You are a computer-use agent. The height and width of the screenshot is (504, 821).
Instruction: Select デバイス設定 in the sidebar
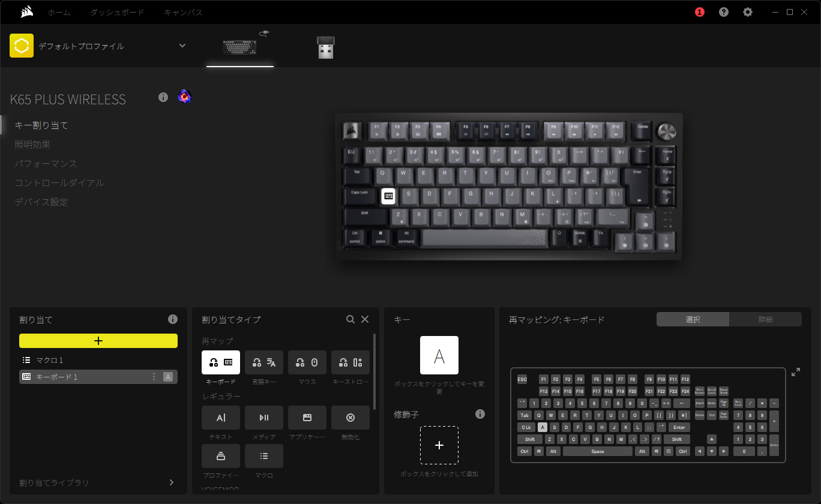(41, 202)
